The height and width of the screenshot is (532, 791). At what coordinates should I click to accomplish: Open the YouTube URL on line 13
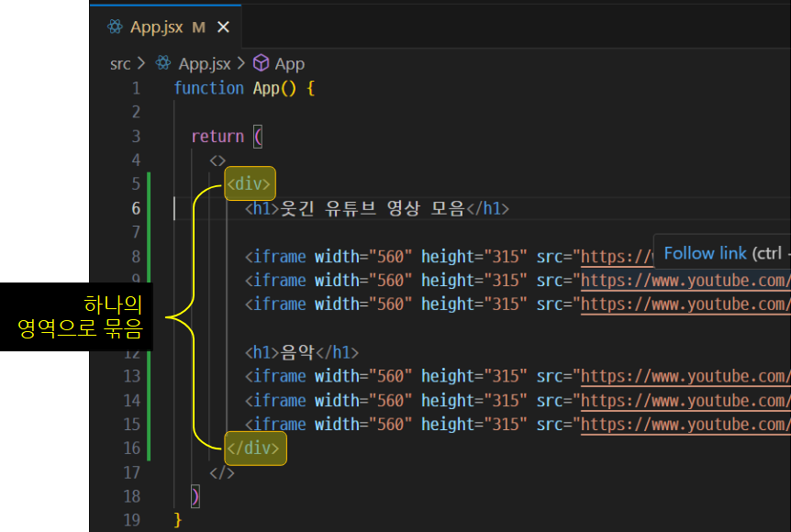tap(684, 376)
